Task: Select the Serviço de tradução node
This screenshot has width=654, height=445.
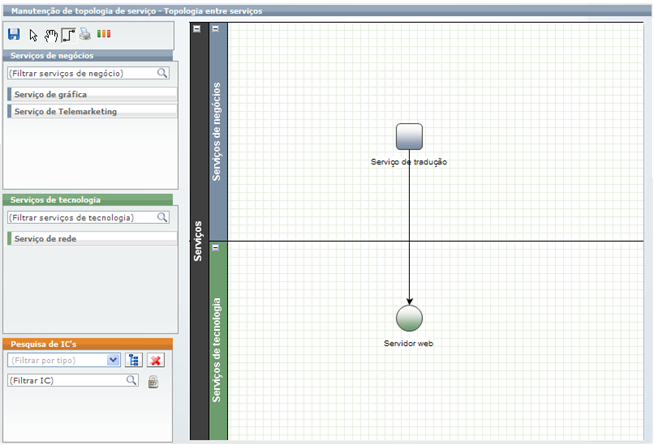Action: tap(409, 137)
